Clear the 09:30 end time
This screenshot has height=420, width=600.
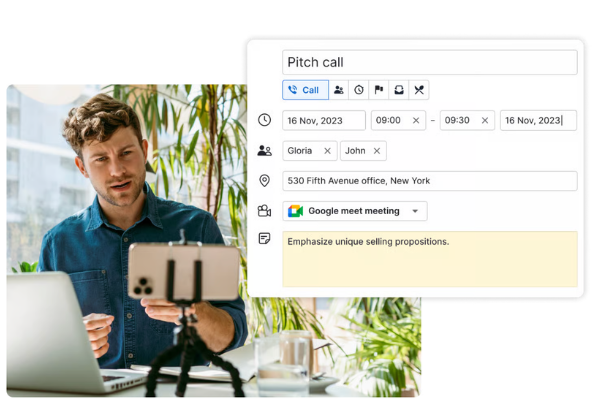tap(485, 120)
